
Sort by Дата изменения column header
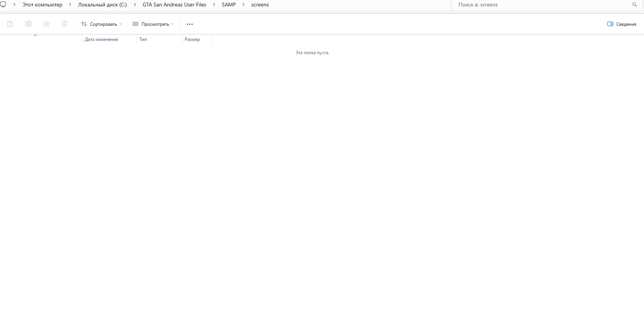pyautogui.click(x=101, y=39)
